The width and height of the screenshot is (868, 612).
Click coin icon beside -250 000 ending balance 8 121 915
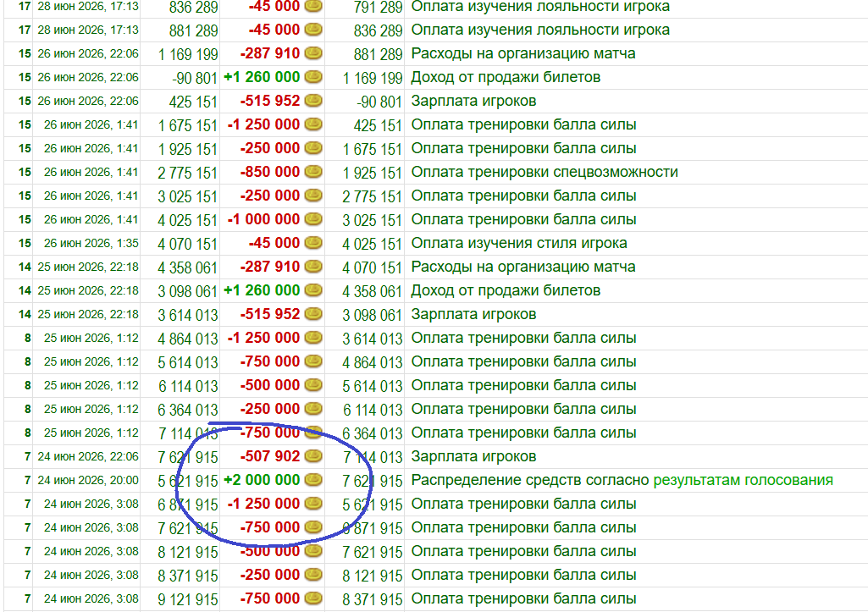(313, 575)
